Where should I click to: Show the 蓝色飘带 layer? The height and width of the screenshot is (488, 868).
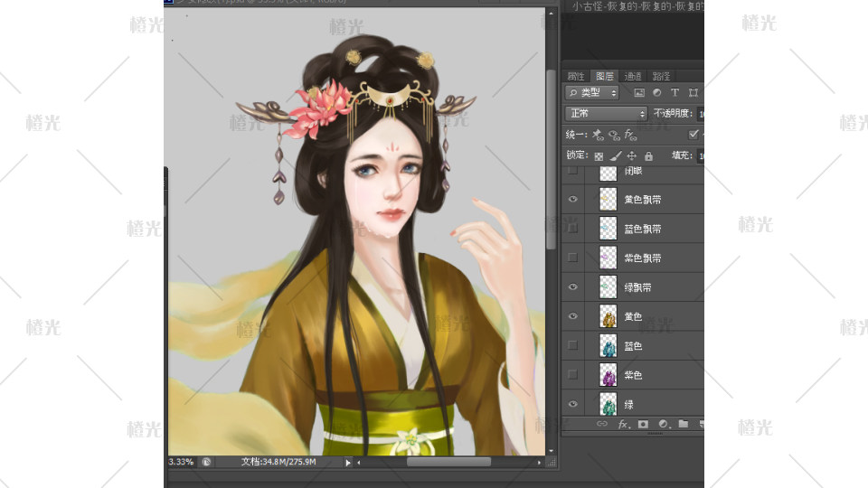[x=571, y=229]
